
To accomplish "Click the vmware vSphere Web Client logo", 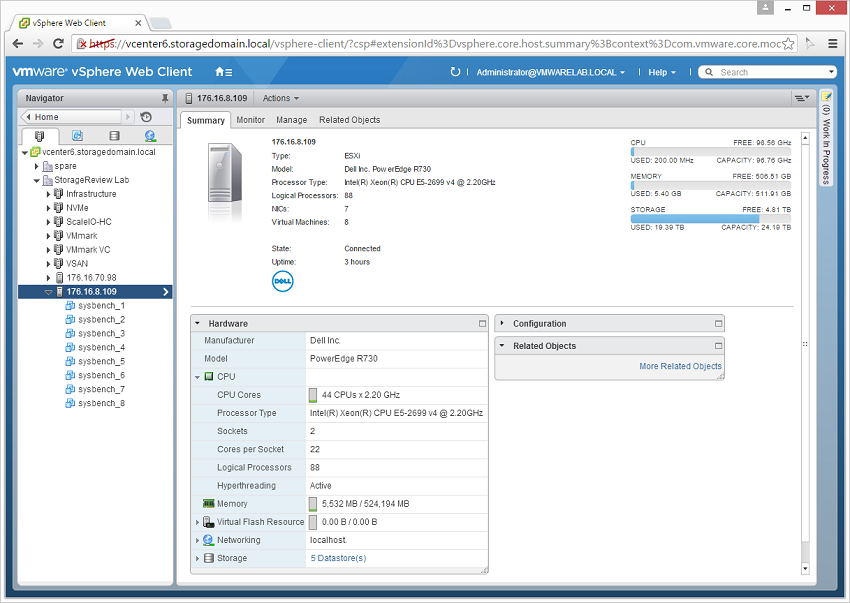I will point(102,72).
